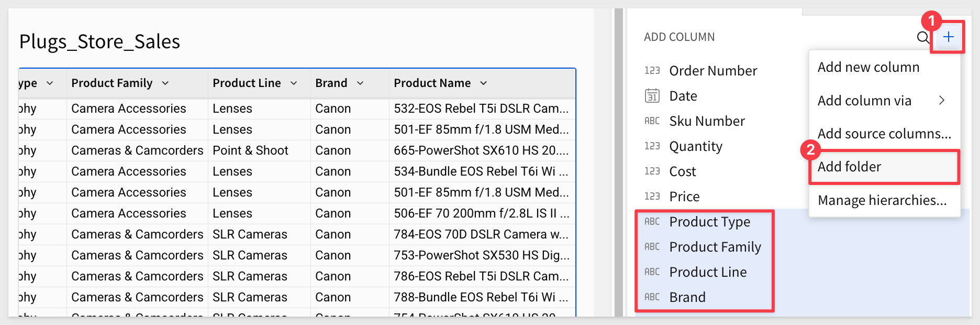This screenshot has height=325, width=980.
Task: Open the Product Line column dropdown arrow
Action: point(294,83)
